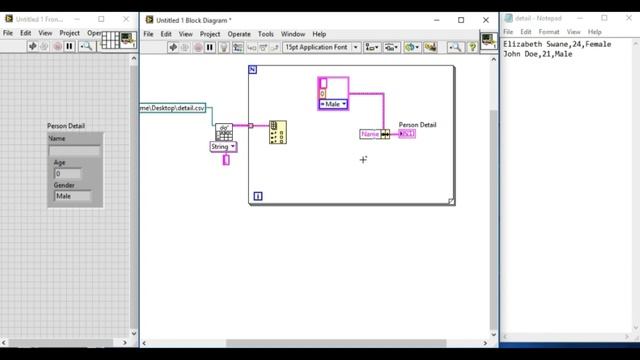Click the Clean Up Diagram button
Image resolution: width=640 pixels, height=360 pixels.
click(x=430, y=47)
